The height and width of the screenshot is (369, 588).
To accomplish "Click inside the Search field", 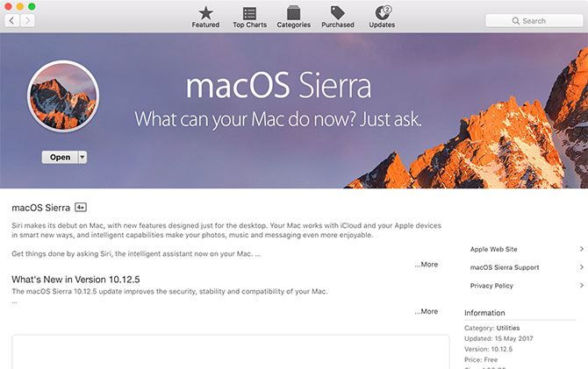I will (533, 20).
